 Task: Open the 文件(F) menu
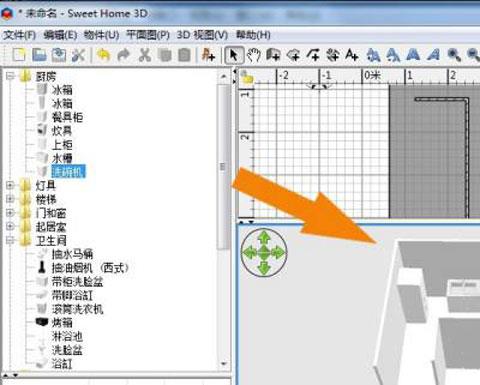coord(19,35)
